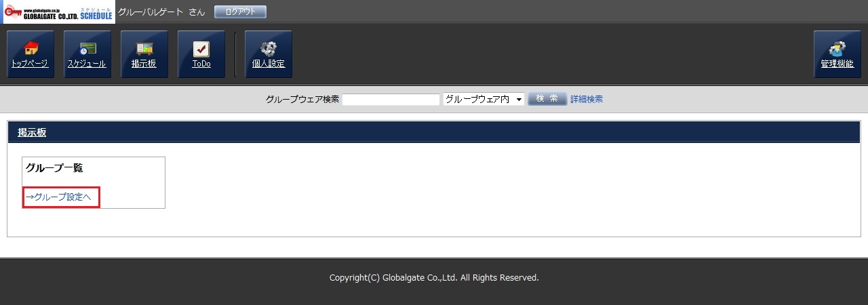Open the 詳細検索 advanced search link

tap(586, 99)
